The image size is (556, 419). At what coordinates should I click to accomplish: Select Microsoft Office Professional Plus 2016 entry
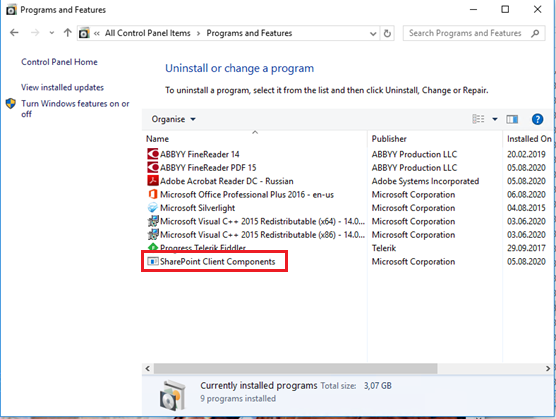coord(247,195)
